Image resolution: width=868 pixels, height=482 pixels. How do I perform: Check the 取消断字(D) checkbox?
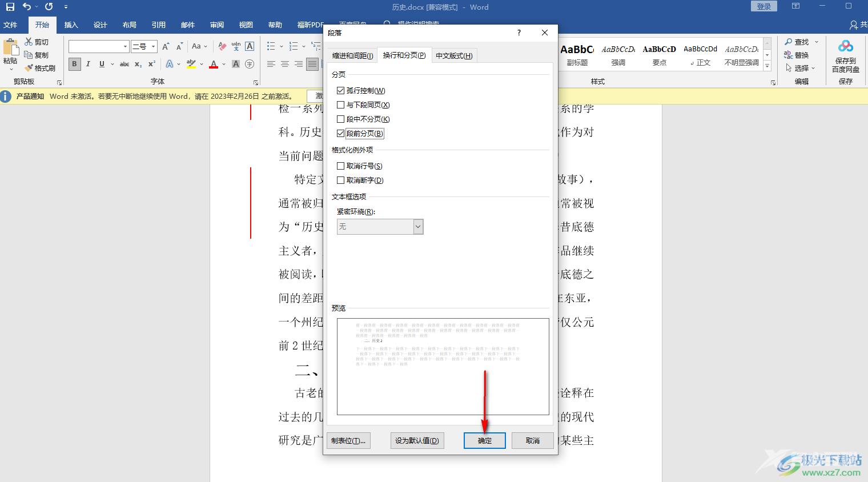tap(340, 180)
